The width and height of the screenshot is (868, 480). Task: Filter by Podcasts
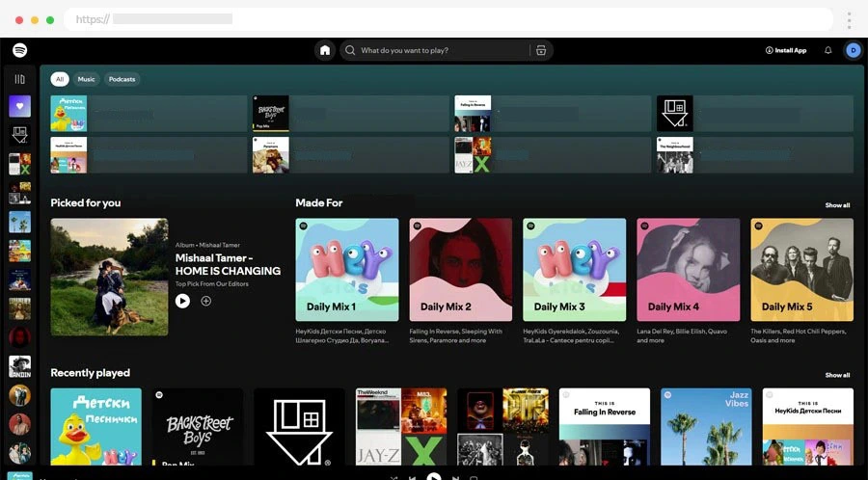click(122, 79)
